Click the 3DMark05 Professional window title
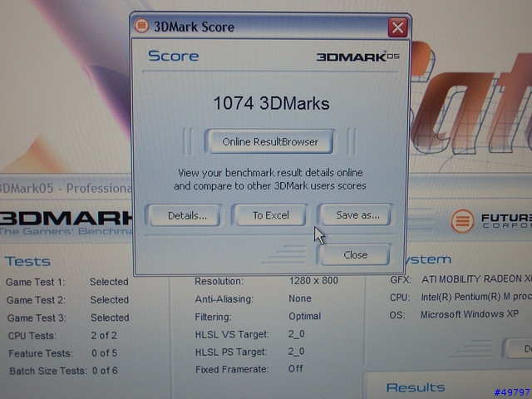This screenshot has width=532, height=399. [66, 188]
